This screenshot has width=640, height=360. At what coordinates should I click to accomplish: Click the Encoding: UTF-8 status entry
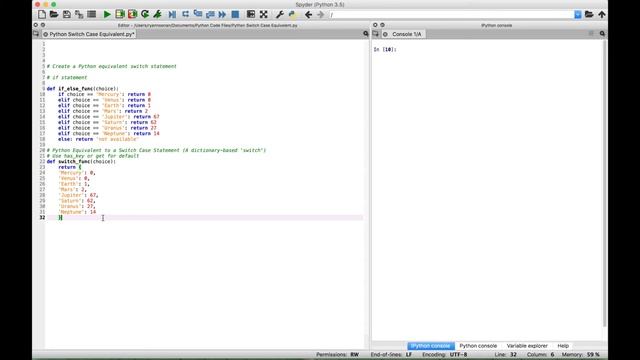click(444, 355)
